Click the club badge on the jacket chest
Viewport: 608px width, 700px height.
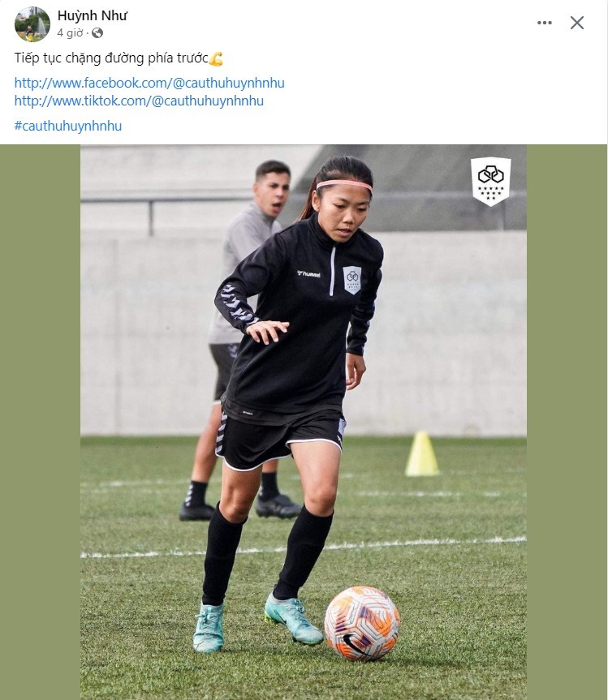click(x=352, y=280)
